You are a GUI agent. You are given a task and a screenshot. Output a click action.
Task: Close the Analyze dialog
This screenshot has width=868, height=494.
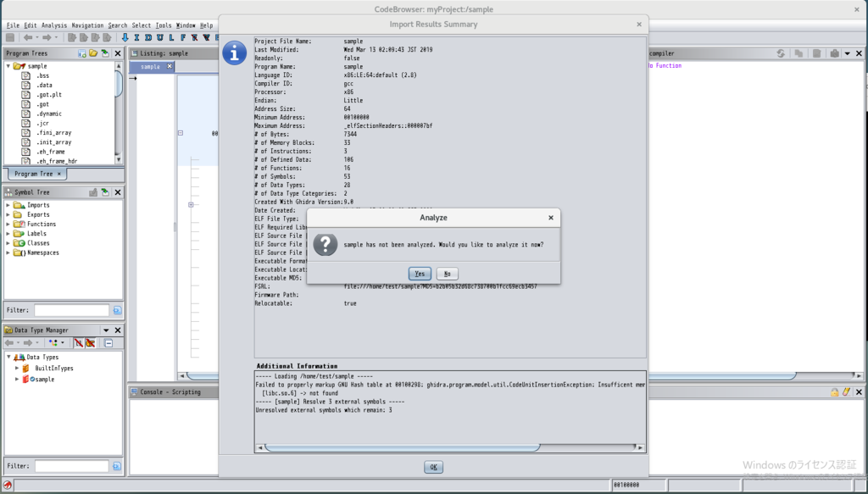click(551, 218)
